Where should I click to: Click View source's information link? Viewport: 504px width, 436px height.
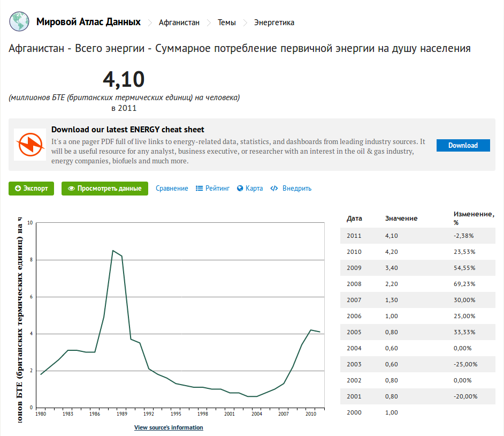click(169, 427)
